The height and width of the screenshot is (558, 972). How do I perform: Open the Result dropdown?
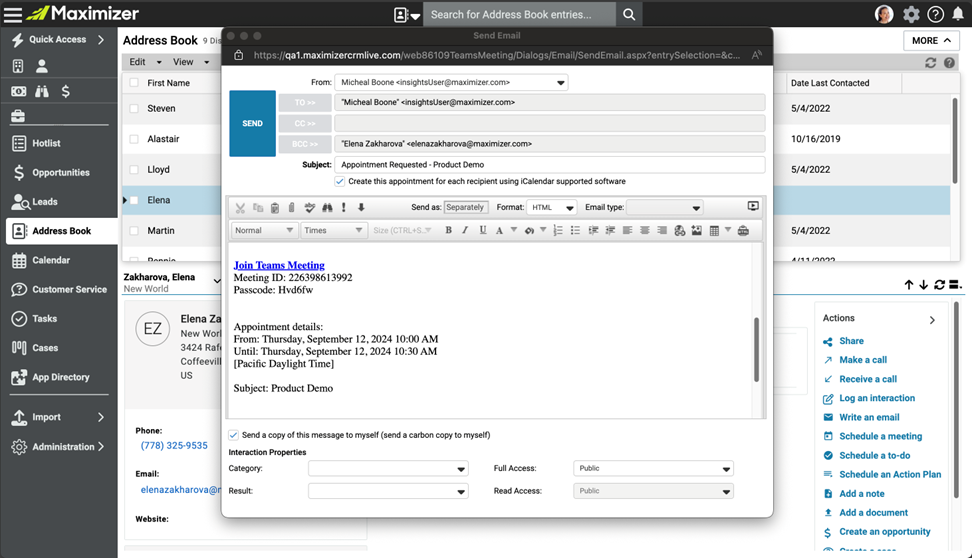coord(388,491)
